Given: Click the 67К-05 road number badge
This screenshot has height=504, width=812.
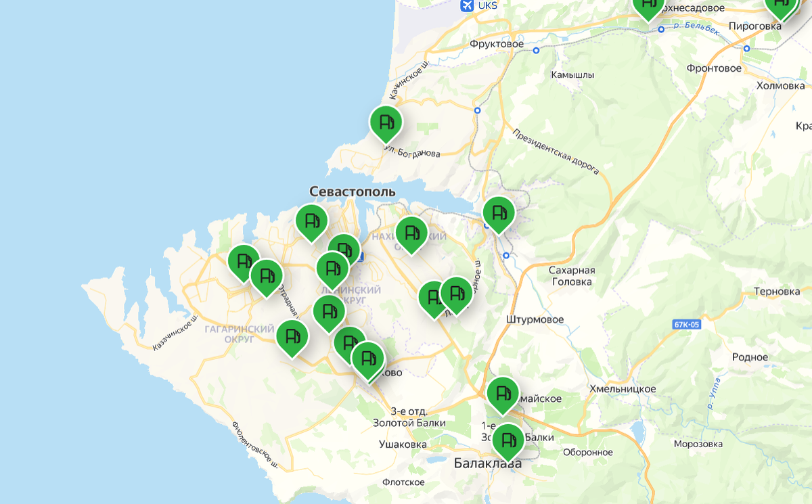Looking at the screenshot, I should click(x=687, y=325).
